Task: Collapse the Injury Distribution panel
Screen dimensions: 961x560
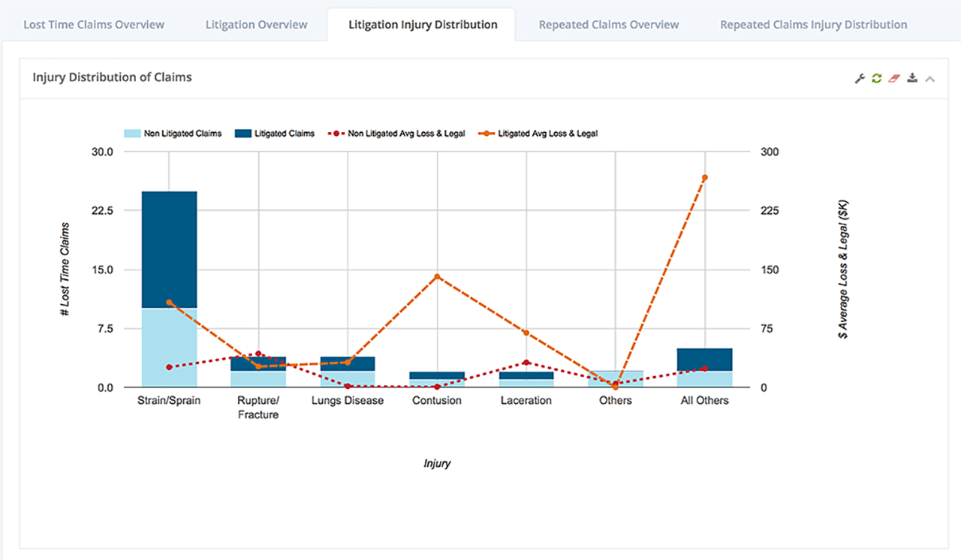Action: (x=930, y=77)
